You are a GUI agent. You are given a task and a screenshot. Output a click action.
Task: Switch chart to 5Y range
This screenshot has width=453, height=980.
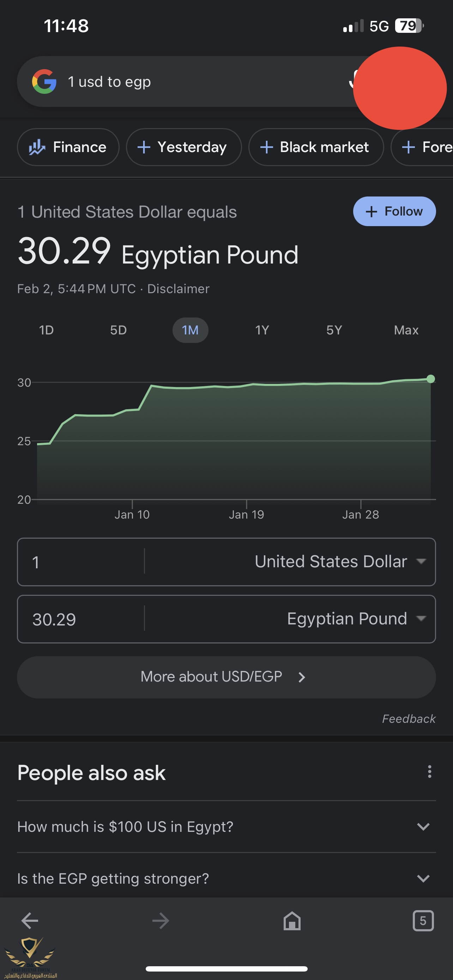point(334,330)
